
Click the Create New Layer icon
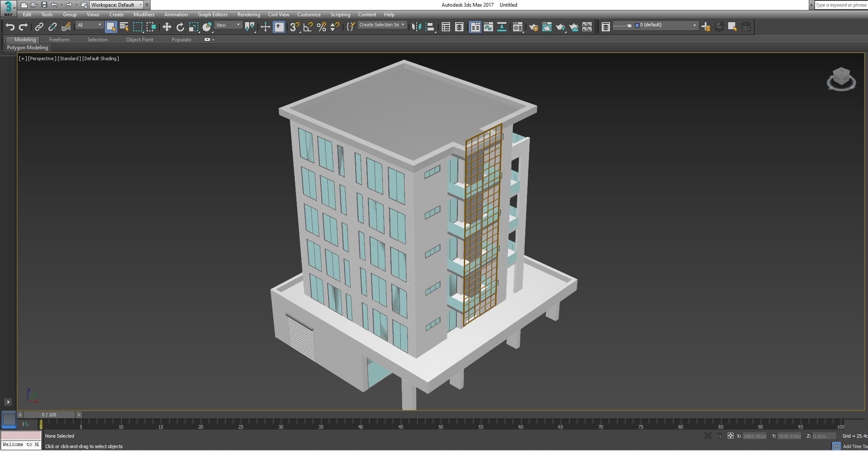706,27
